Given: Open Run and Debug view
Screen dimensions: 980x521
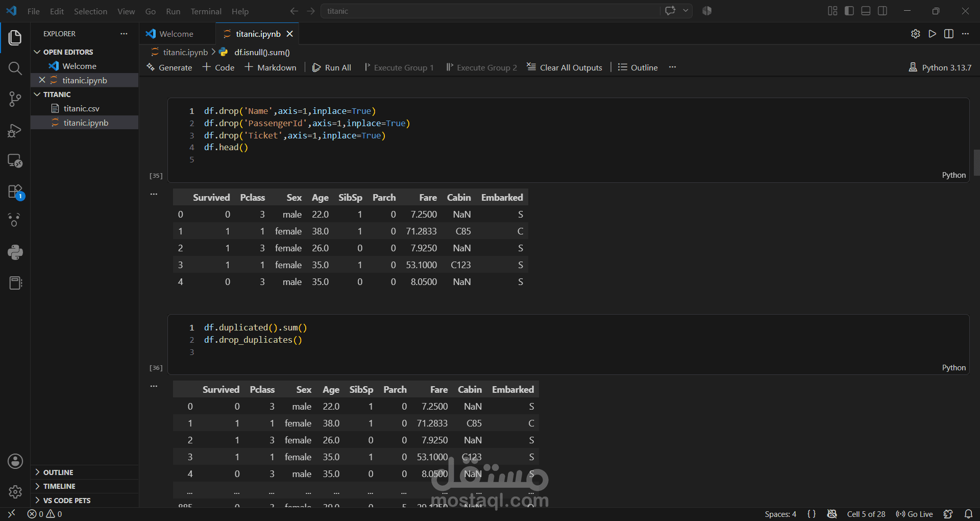Looking at the screenshot, I should tap(15, 130).
